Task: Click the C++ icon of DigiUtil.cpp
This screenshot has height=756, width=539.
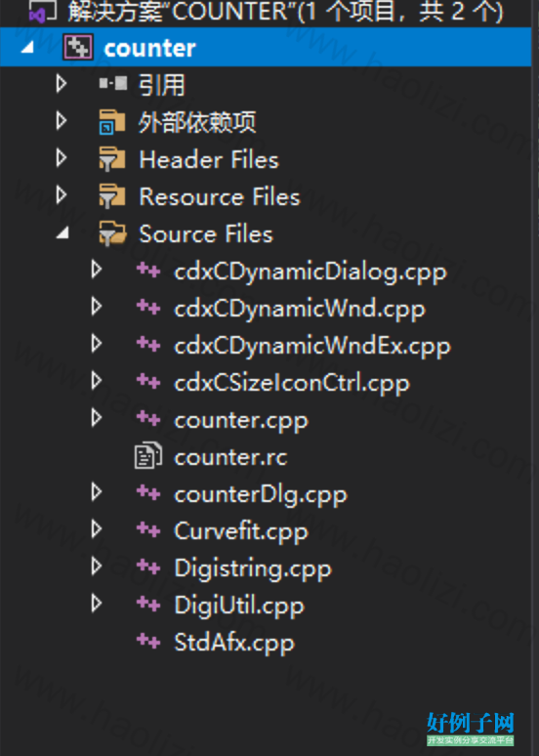Action: (148, 604)
